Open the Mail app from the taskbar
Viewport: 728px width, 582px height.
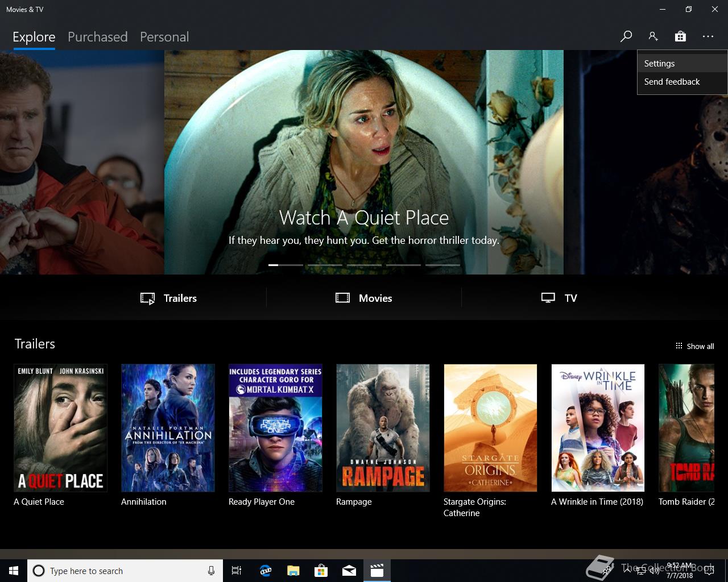pos(349,571)
